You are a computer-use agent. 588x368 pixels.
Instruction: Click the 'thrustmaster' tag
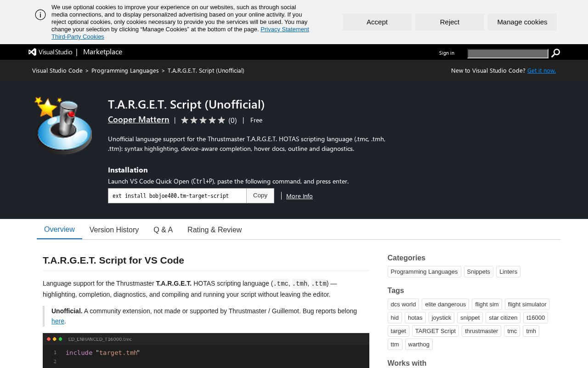(x=481, y=331)
